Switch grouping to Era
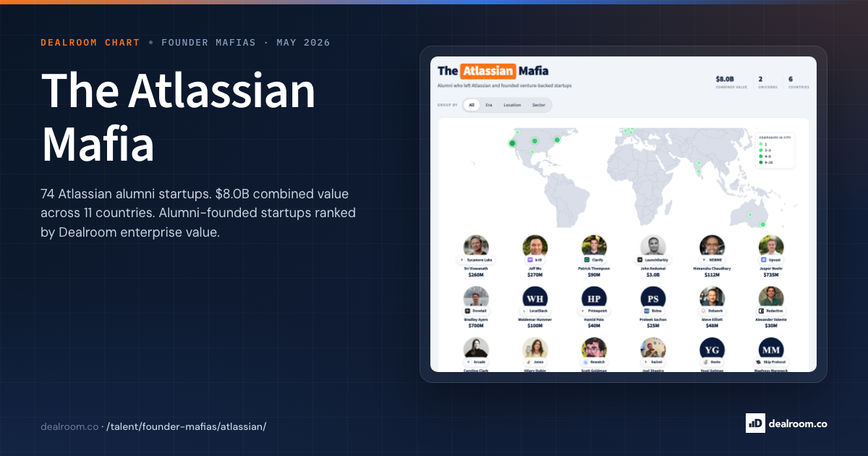The width and height of the screenshot is (868, 456). [489, 105]
